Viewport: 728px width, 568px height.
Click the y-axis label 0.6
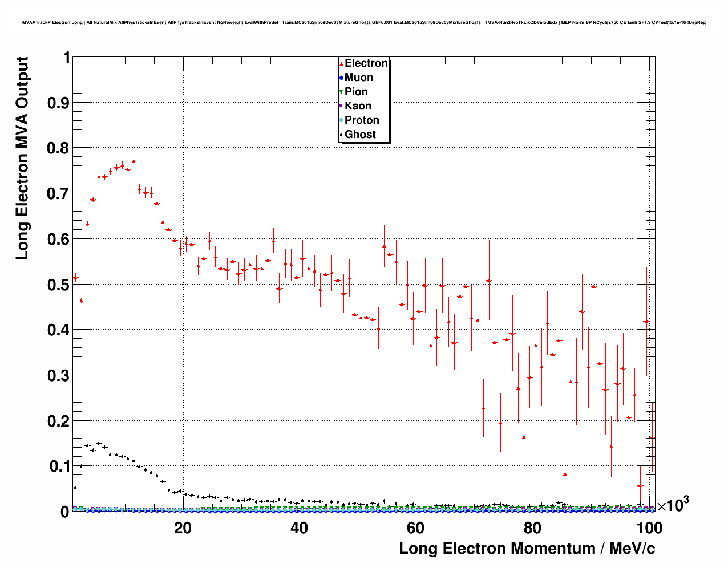click(59, 239)
